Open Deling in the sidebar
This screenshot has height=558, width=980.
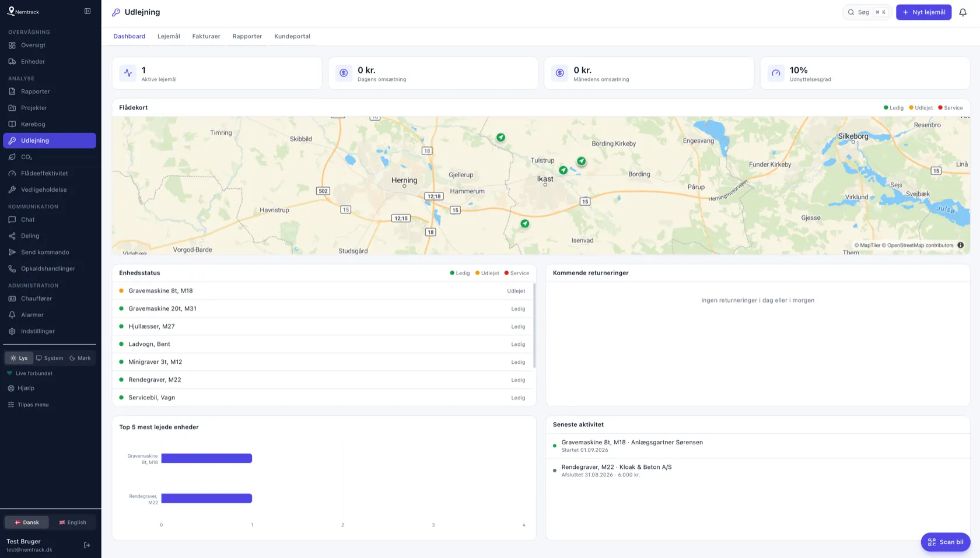(x=50, y=236)
